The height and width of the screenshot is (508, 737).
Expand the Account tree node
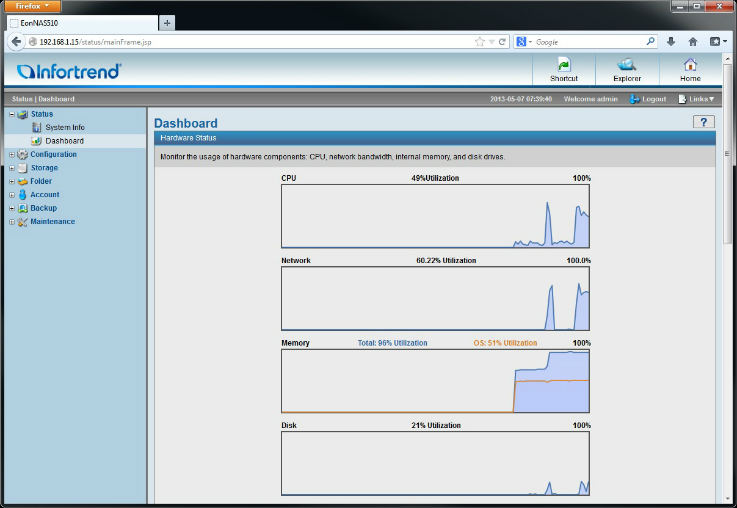(x=12, y=195)
